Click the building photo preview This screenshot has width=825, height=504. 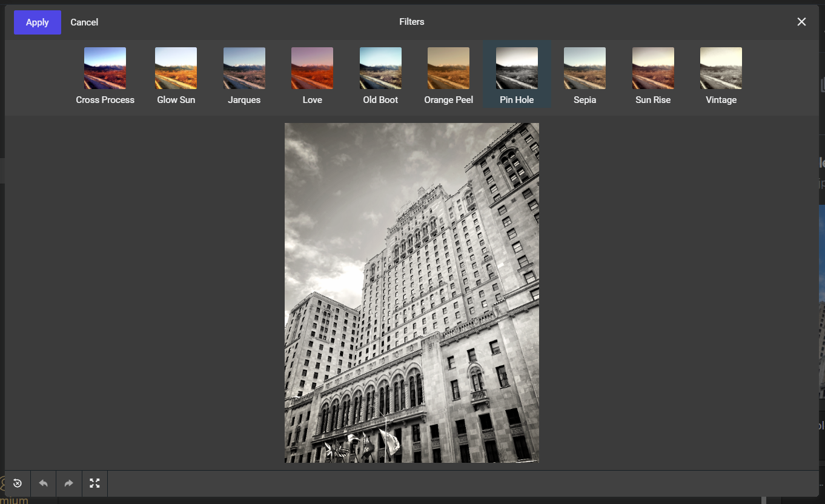click(412, 293)
